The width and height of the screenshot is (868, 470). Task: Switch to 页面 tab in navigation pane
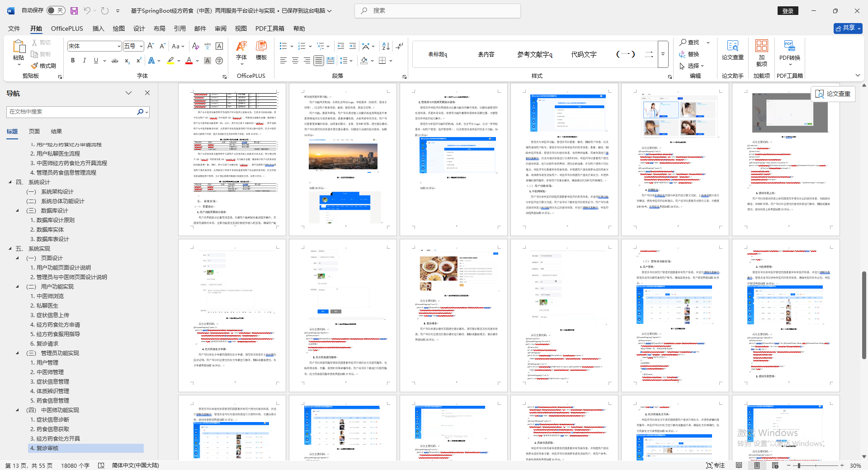click(34, 132)
